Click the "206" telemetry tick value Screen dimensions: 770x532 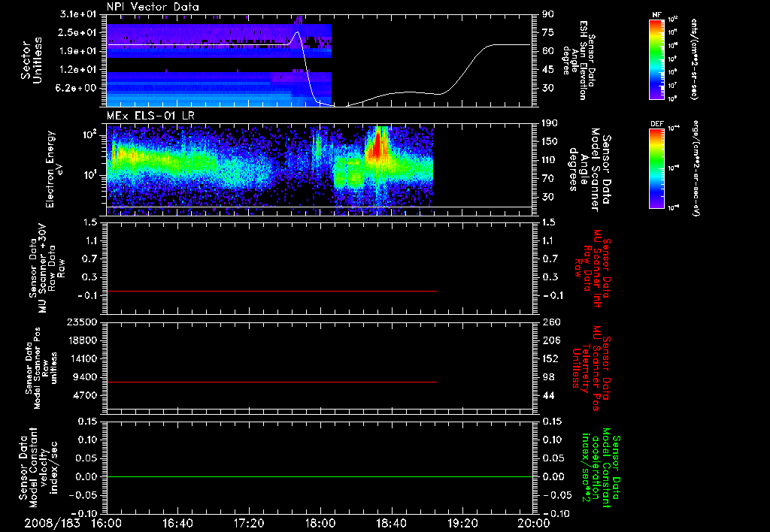pos(551,340)
